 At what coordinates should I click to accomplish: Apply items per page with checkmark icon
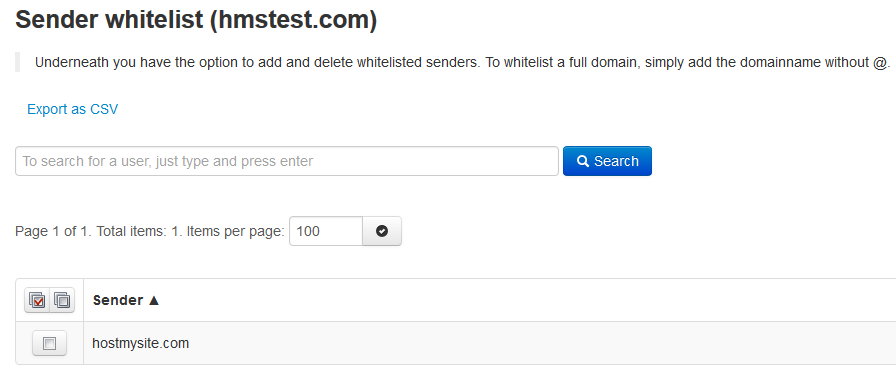coord(382,231)
